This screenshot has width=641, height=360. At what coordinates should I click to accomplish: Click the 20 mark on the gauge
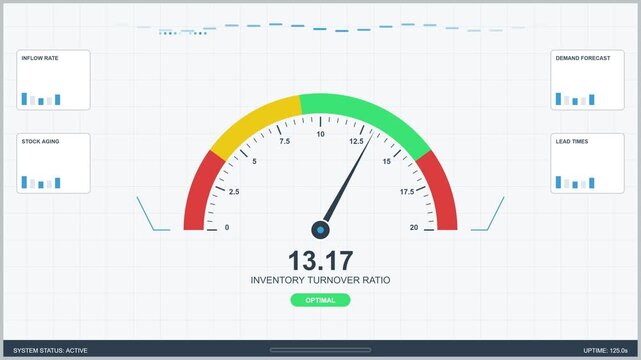tap(414, 228)
